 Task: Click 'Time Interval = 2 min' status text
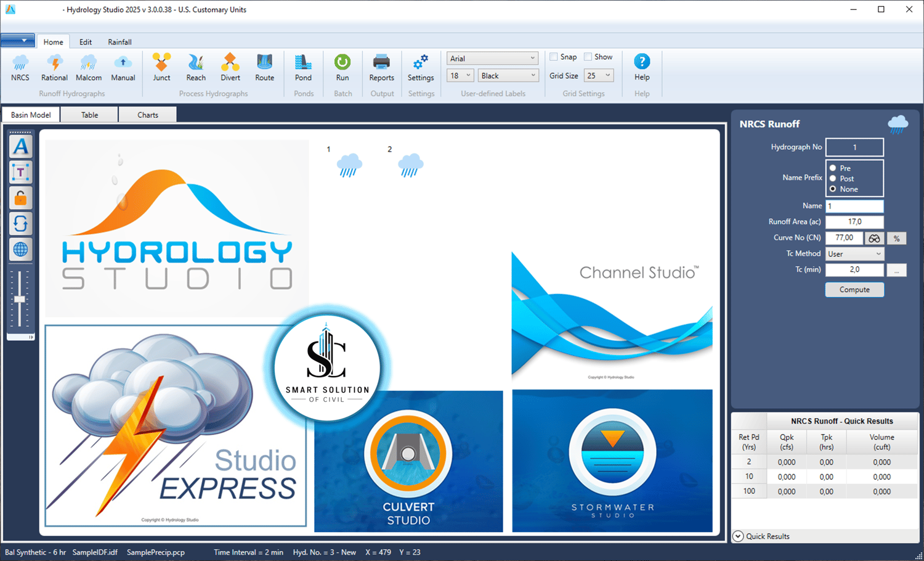click(248, 552)
